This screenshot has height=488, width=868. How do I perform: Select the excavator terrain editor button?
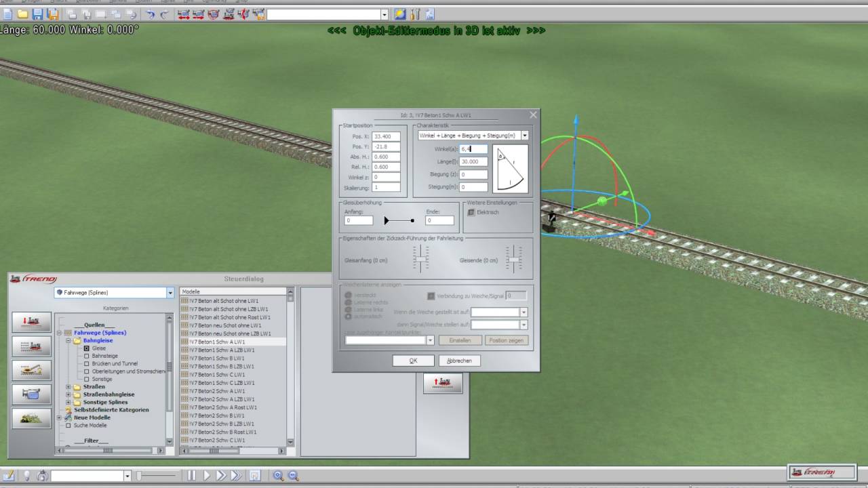31,370
